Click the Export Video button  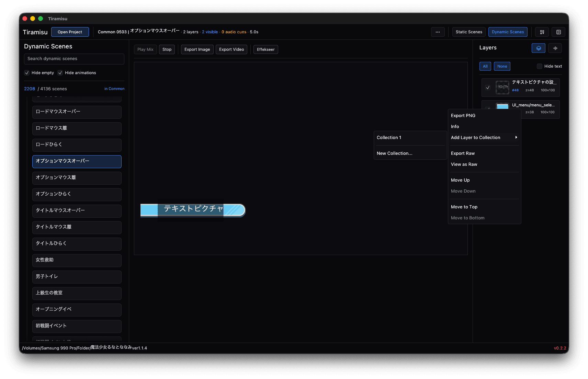click(231, 49)
